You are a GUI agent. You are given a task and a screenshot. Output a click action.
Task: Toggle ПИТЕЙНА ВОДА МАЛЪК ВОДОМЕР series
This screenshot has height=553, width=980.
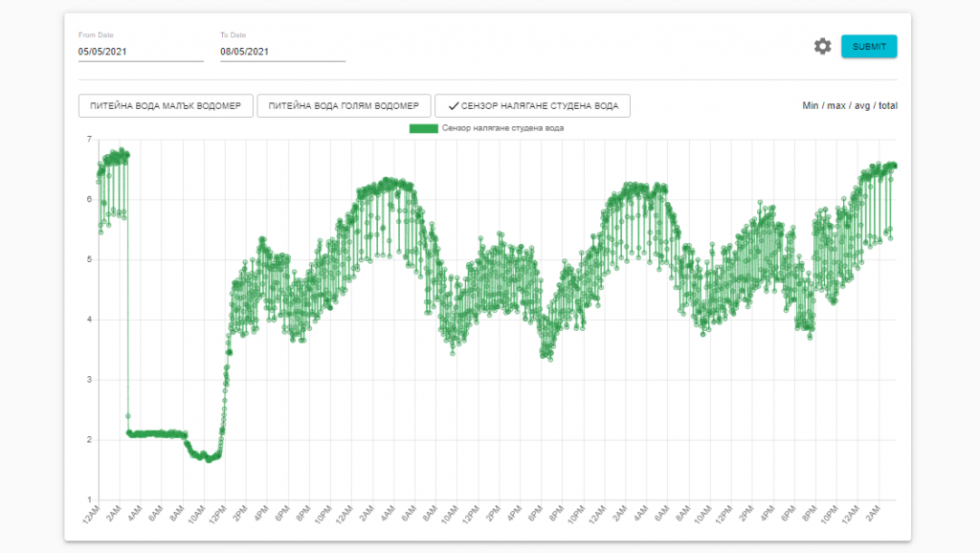click(x=166, y=105)
